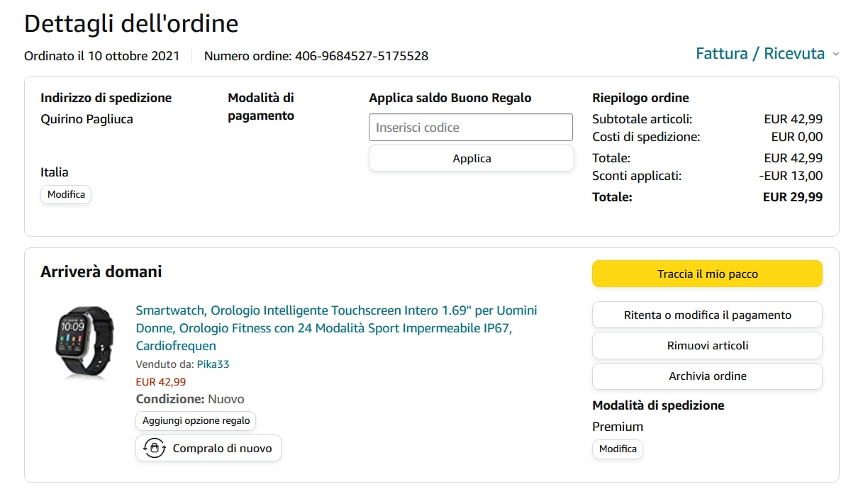
Task: Select Ritenta o modifica il pagamento
Action: pos(707,315)
